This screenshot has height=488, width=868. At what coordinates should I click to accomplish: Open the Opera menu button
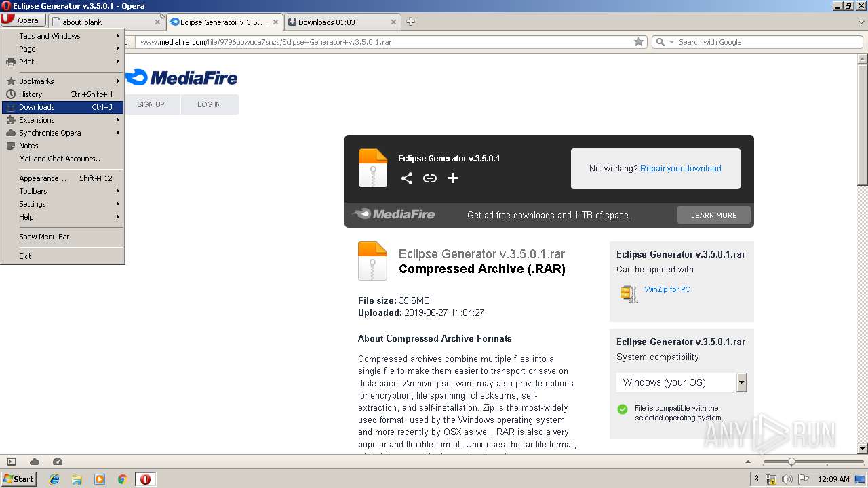tap(24, 20)
